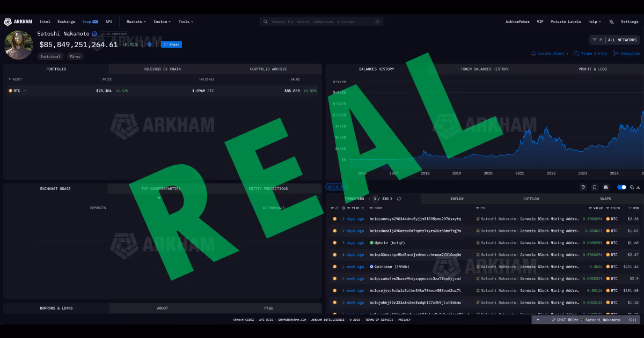Click the download icon above the transfers table
This screenshot has width=644, height=338.
coord(638,187)
